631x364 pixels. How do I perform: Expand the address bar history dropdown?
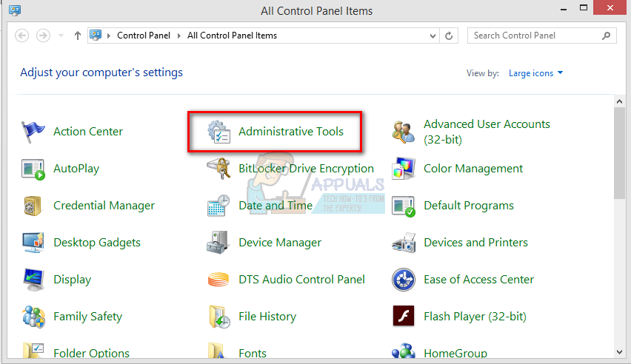433,36
